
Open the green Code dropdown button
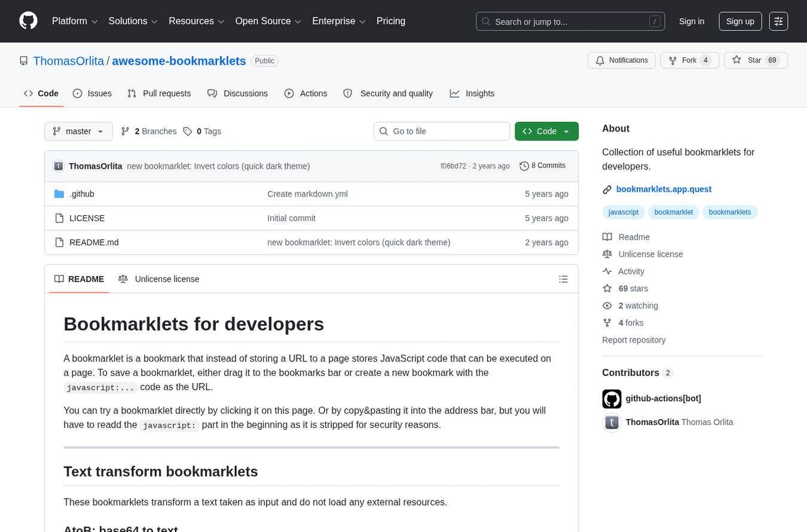(546, 132)
